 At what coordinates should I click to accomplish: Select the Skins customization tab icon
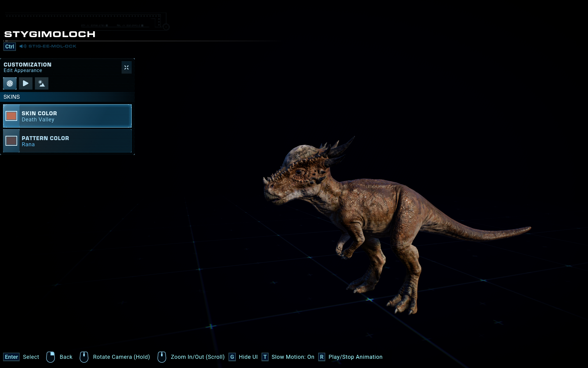(10, 83)
